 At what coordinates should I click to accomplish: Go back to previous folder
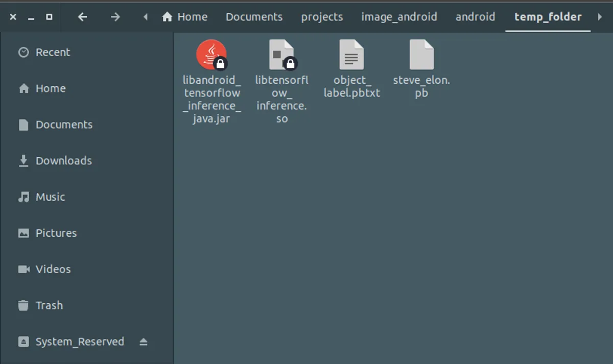click(x=82, y=17)
